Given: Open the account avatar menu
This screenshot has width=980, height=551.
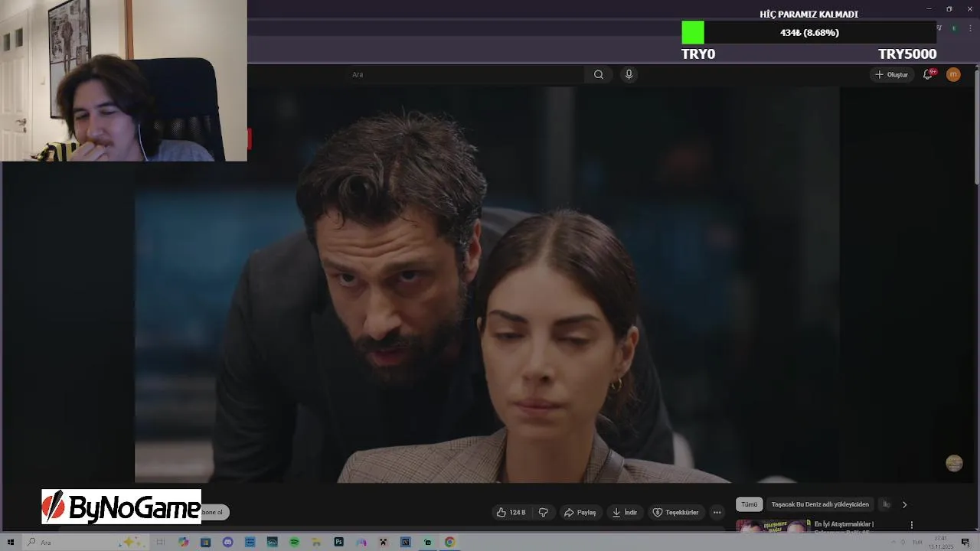Looking at the screenshot, I should pos(953,74).
